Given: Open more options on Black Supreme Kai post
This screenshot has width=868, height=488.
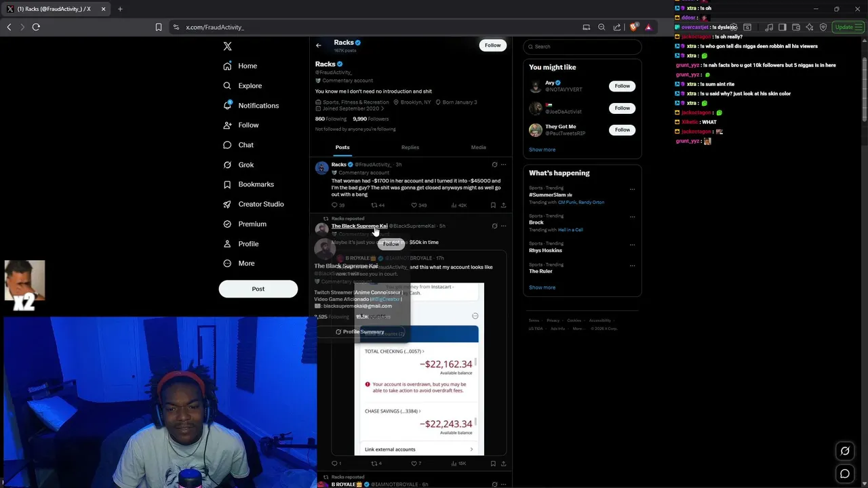Looking at the screenshot, I should click(503, 226).
